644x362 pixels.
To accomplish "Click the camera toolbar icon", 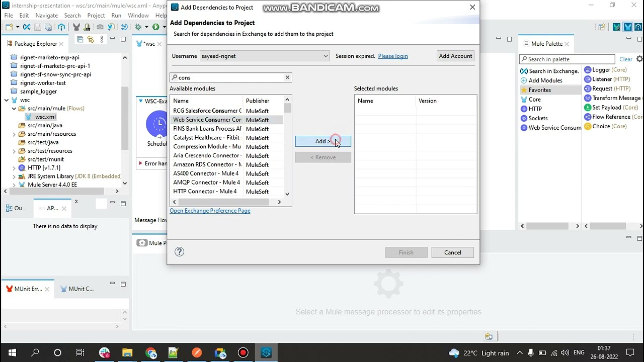I will point(100,27).
